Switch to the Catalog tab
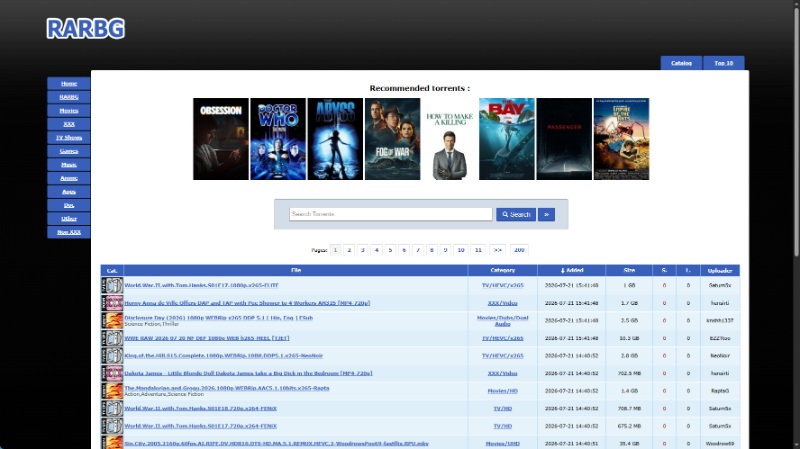Image resolution: width=800 pixels, height=449 pixels. tap(681, 63)
